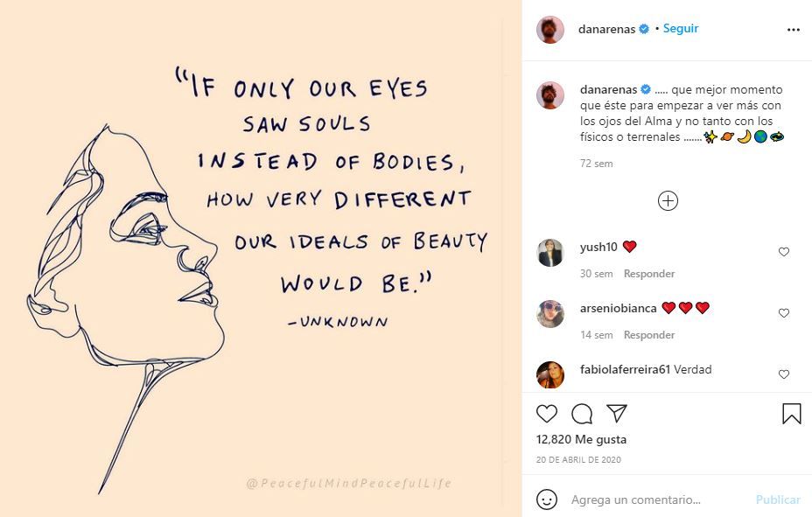Open the three-dot more options menu
The height and width of the screenshot is (517, 812).
[794, 29]
